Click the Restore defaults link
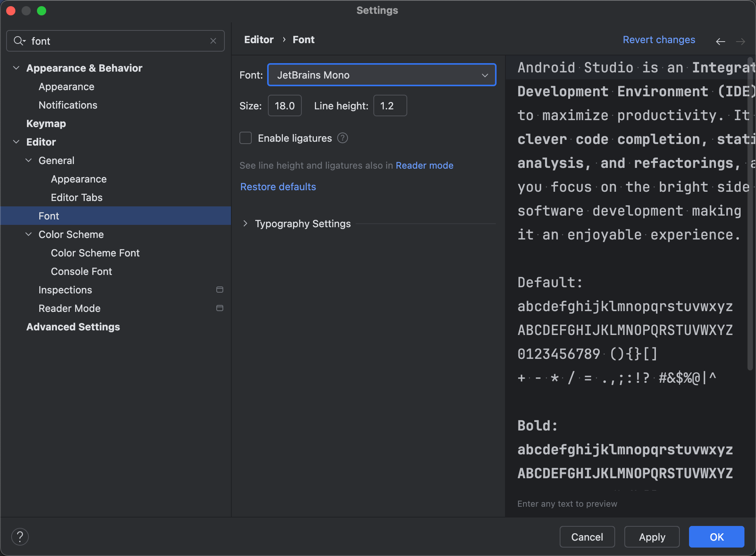Screen dimensions: 756x556 pyautogui.click(x=278, y=187)
